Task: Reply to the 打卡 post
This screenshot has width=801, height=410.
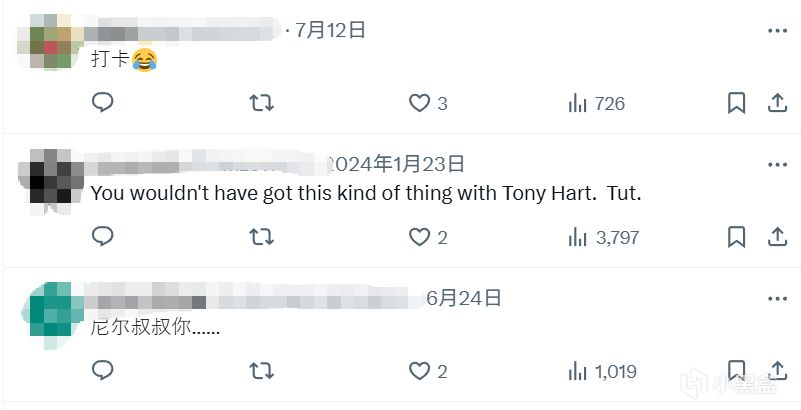Action: pyautogui.click(x=103, y=103)
